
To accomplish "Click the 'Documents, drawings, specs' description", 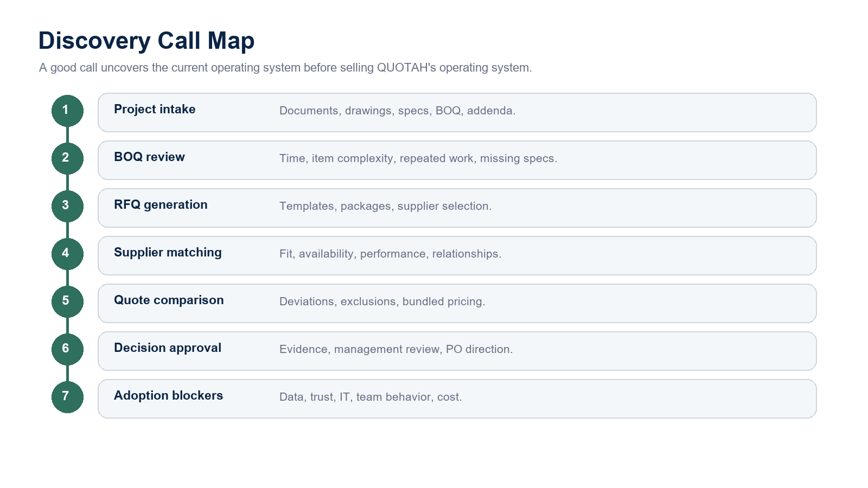I will (x=397, y=111).
